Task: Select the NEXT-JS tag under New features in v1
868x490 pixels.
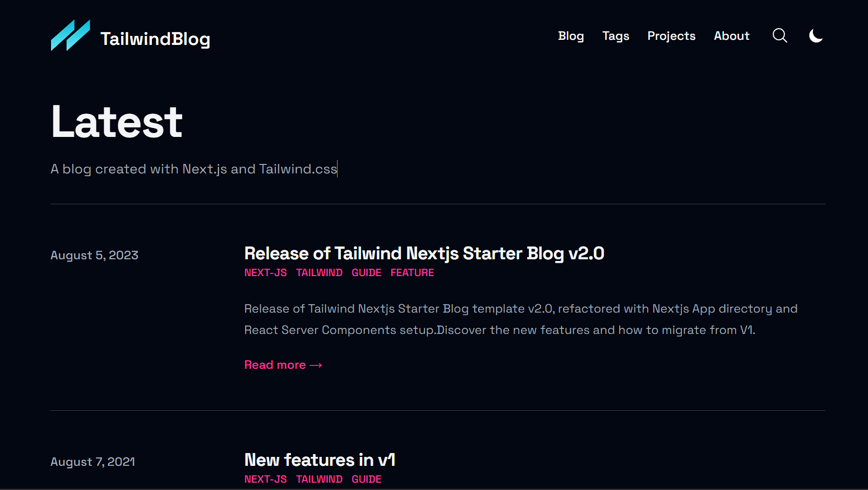Action: 265,479
